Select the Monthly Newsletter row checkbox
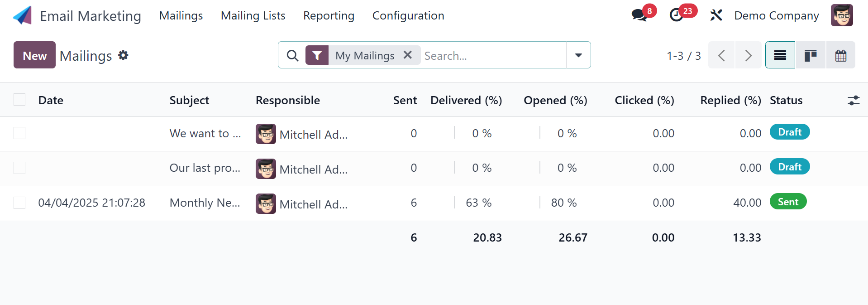The width and height of the screenshot is (868, 305). [19, 203]
